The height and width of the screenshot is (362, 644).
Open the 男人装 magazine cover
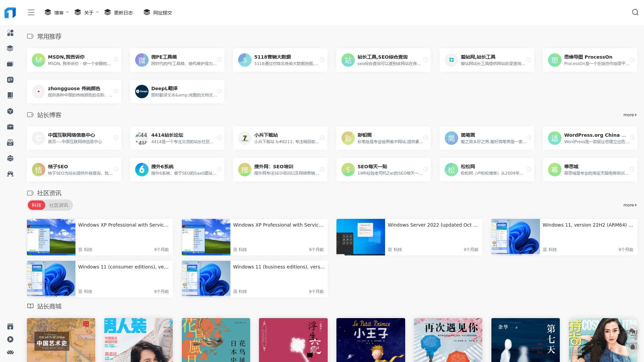[x=139, y=340]
